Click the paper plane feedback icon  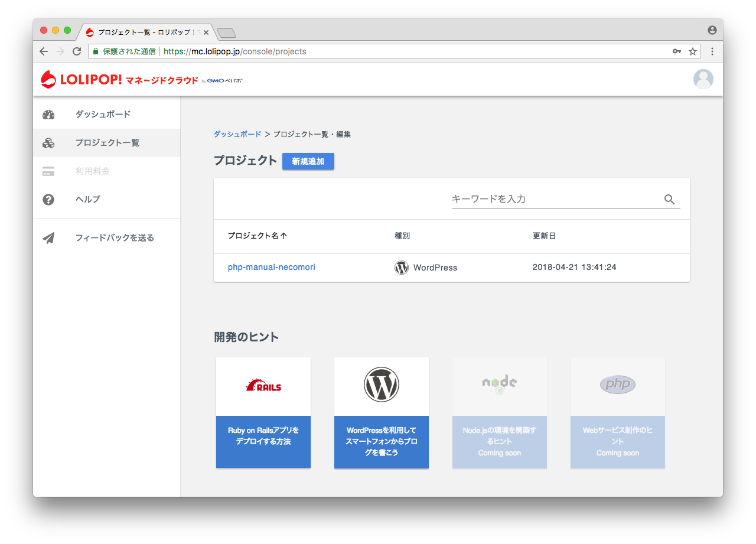[x=48, y=238]
